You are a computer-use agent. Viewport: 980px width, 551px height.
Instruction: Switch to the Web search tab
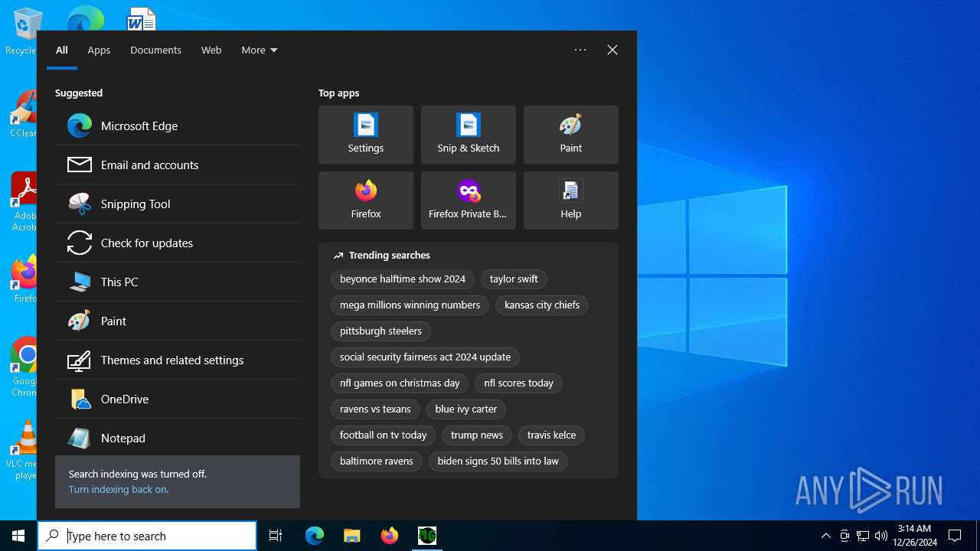pos(211,50)
